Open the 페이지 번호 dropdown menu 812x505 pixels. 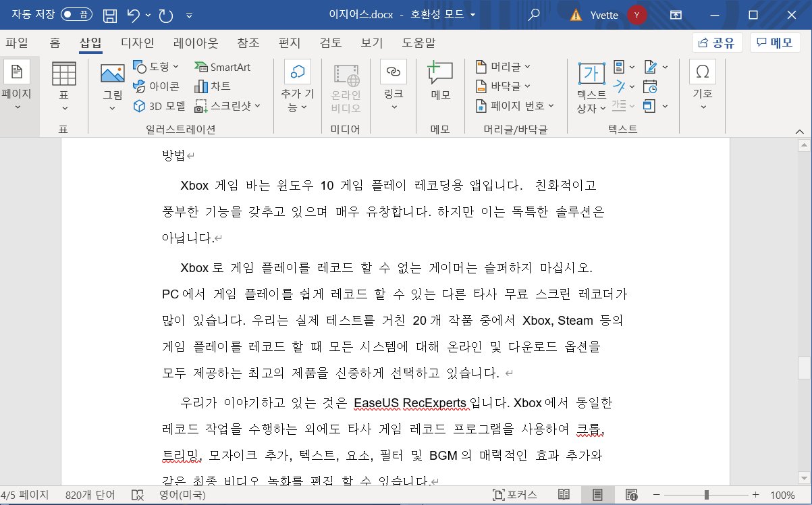pyautogui.click(x=514, y=107)
